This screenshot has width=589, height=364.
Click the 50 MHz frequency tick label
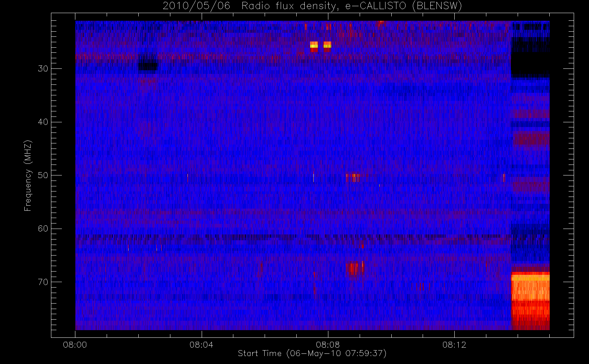[43, 175]
